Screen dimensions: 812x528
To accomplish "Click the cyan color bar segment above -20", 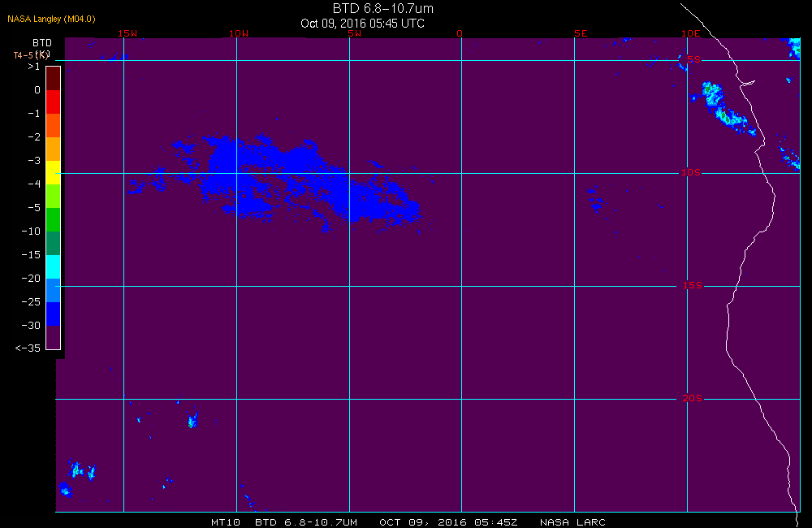I will pyautogui.click(x=54, y=266).
